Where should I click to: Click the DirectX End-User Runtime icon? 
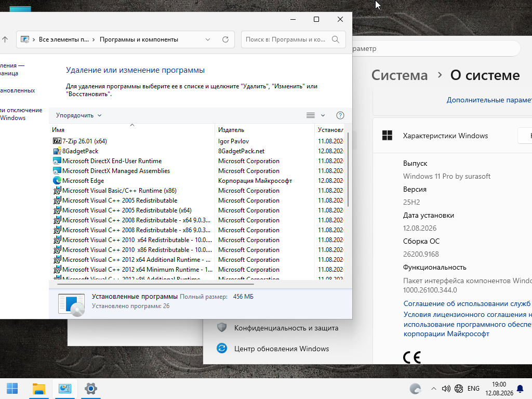[57, 161]
